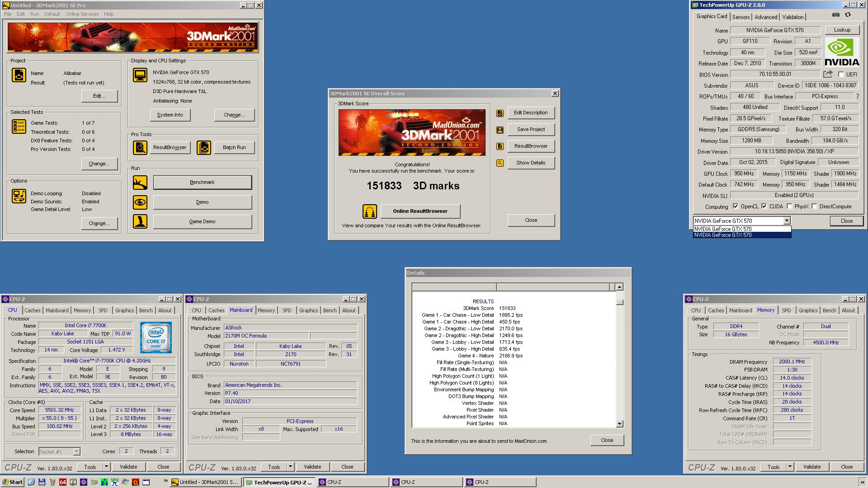Click the GPU-Z screenshot camera icon
The width and height of the screenshot is (868, 488).
pyautogui.click(x=836, y=14)
